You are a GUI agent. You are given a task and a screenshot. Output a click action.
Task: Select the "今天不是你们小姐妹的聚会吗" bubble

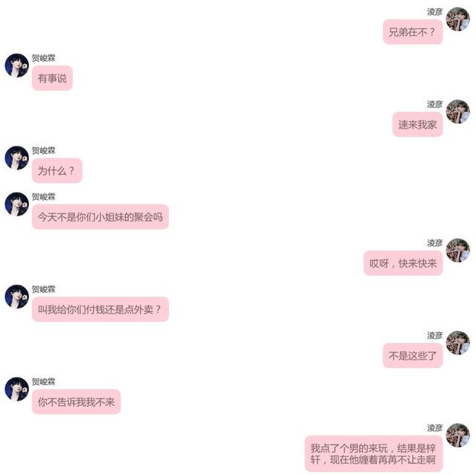tap(100, 216)
